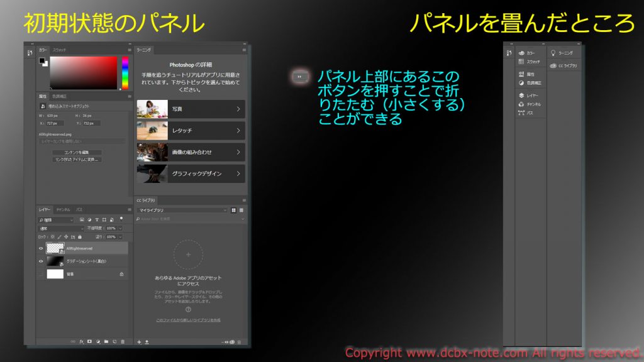Click upload icon at CC Libraries bottom
The height and width of the screenshot is (362, 644).
click(147, 342)
